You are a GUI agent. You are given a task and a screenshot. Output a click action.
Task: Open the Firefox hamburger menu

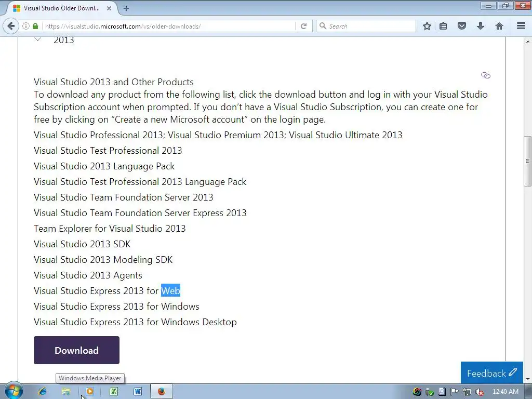(521, 26)
